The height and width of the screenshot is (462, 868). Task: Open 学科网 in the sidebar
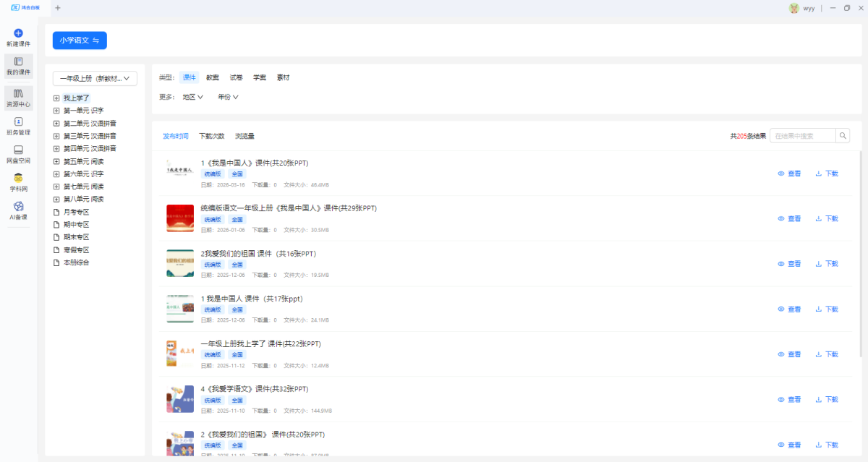click(19, 182)
